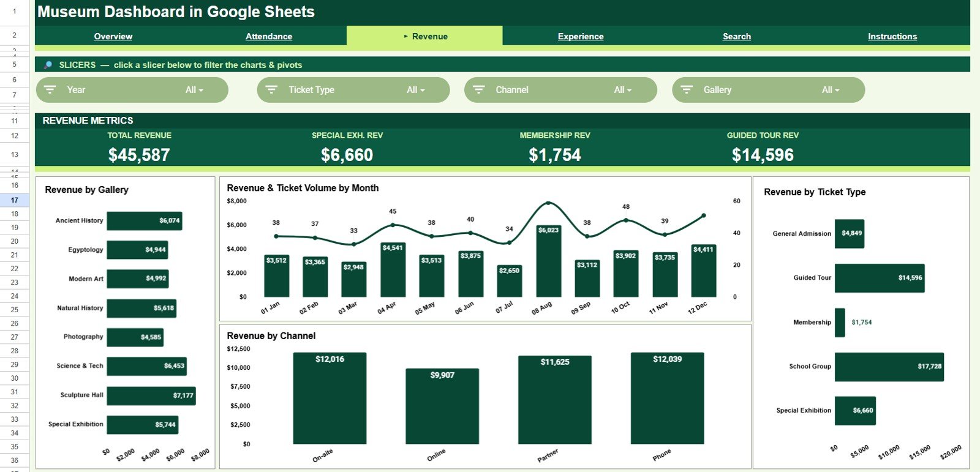Click the Total Revenue value $45,587

[x=139, y=155]
